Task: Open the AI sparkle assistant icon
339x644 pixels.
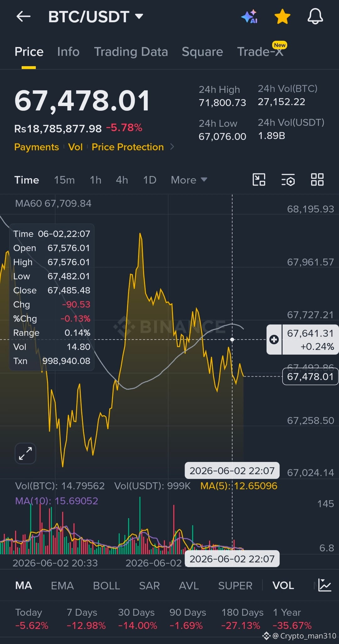Action: (250, 16)
